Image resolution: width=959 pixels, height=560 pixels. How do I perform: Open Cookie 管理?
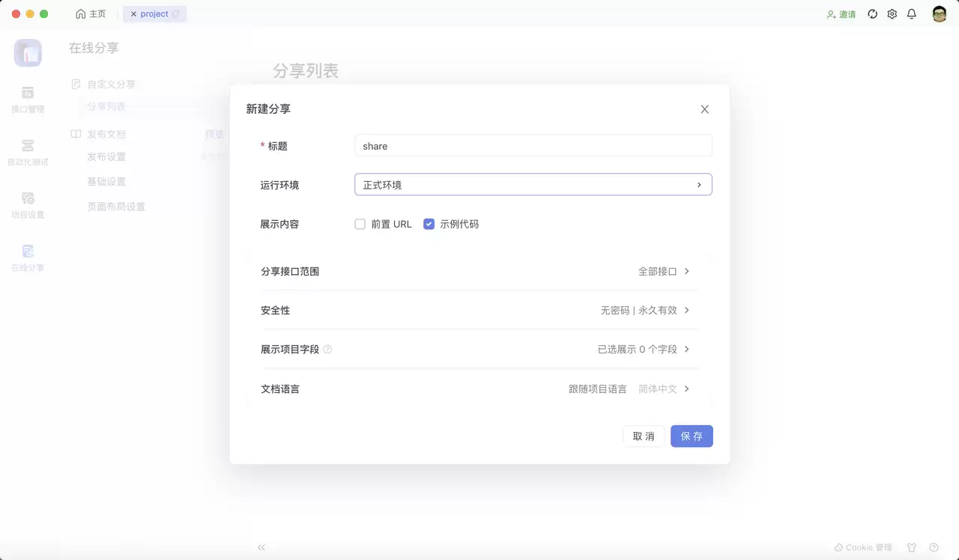tap(863, 547)
